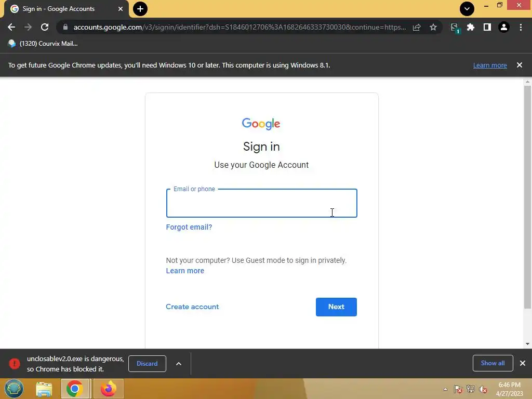Click the red dangerous download warning icon
532x399 pixels.
[x=15, y=363]
